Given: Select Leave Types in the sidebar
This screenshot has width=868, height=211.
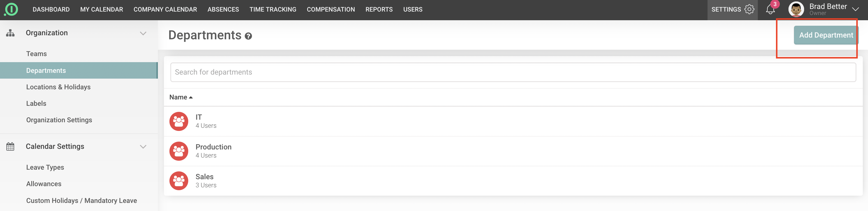Looking at the screenshot, I should click(x=45, y=168).
